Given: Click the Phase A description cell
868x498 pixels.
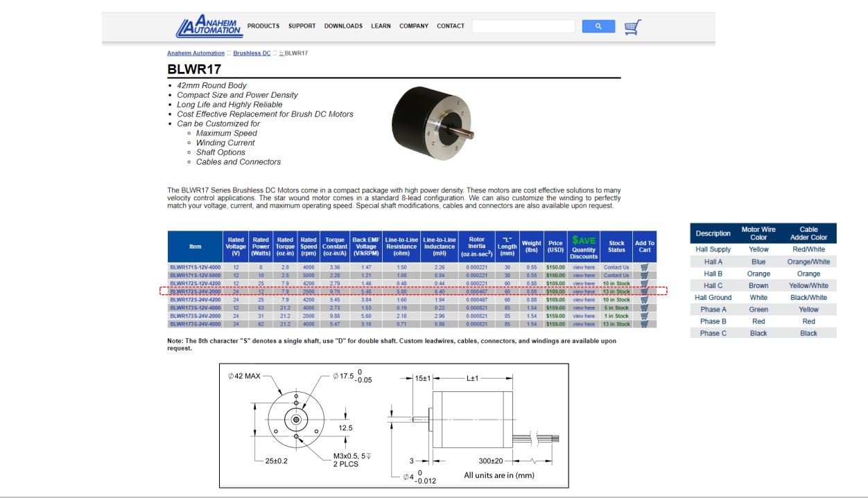Looking at the screenshot, I should click(713, 310).
